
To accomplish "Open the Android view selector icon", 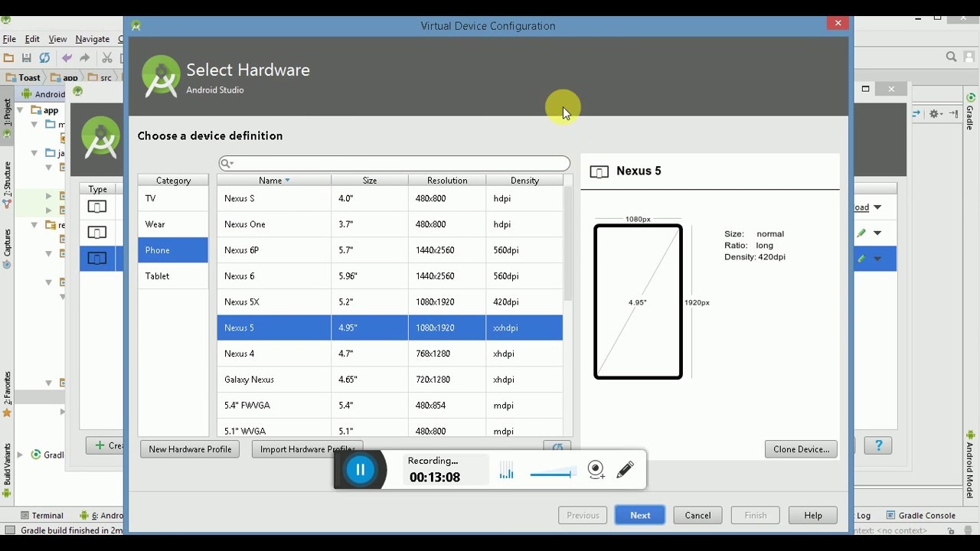I will 26,94.
